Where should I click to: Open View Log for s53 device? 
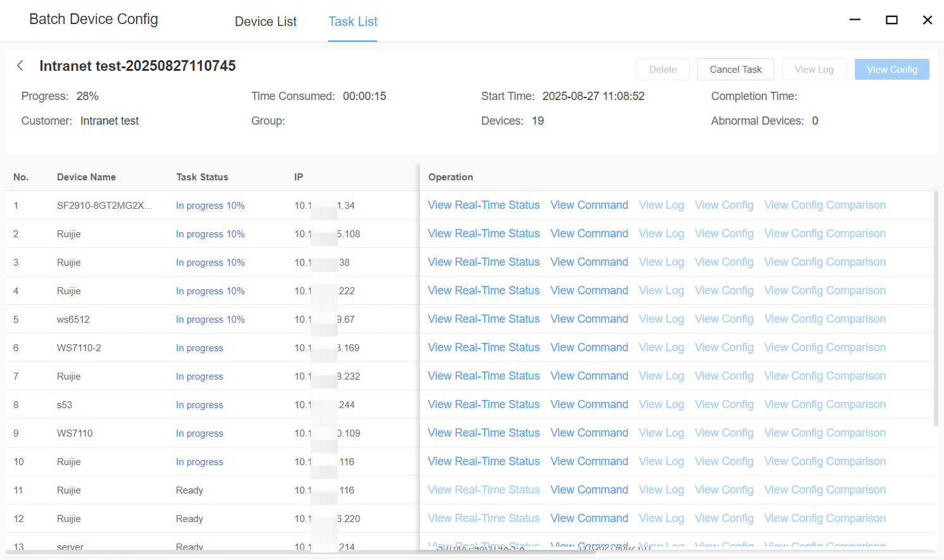[x=661, y=404]
